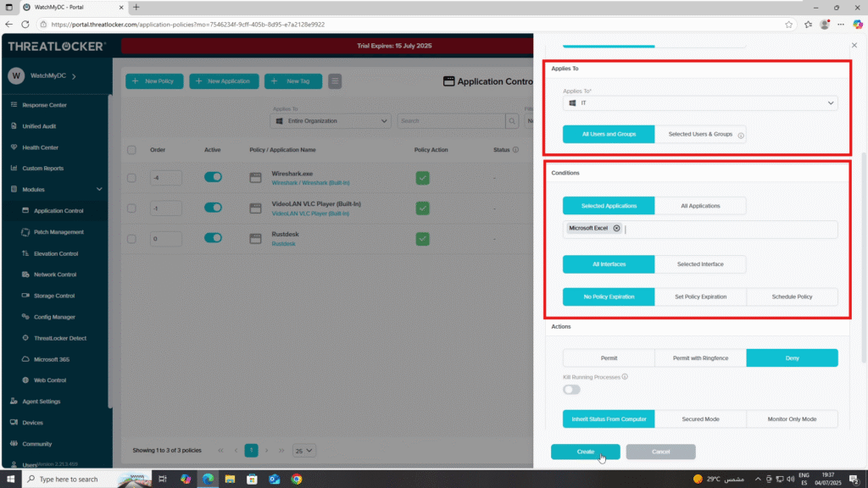Open Patch Management module
This screenshot has height=488, width=868.
58,232
